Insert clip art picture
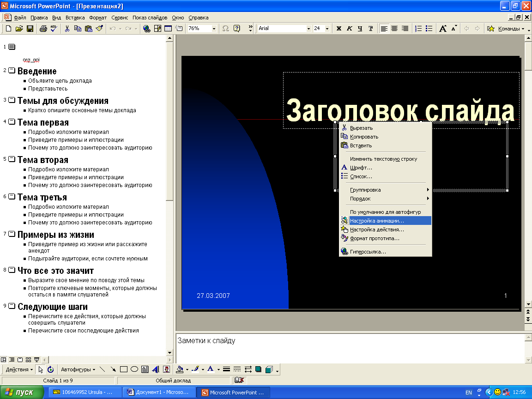Image resolution: width=532 pixels, height=399 pixels. click(166, 369)
